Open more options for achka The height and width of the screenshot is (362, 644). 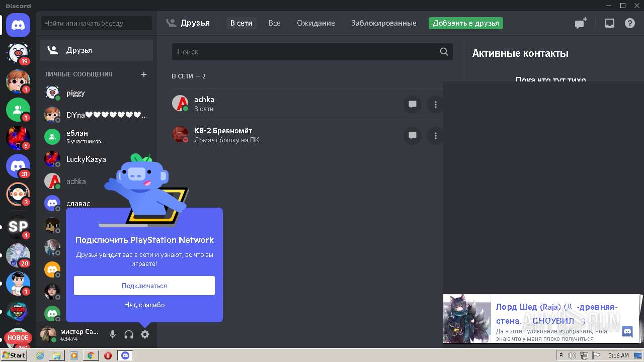pyautogui.click(x=436, y=105)
